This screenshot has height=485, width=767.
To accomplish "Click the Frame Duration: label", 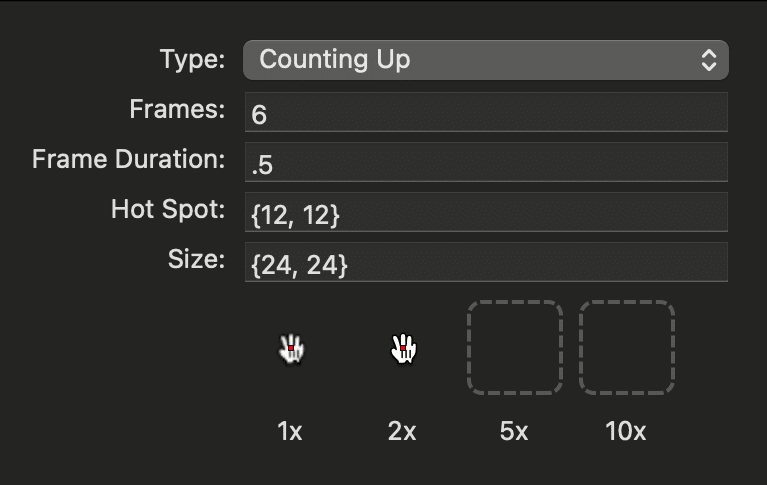I will click(x=129, y=159).
